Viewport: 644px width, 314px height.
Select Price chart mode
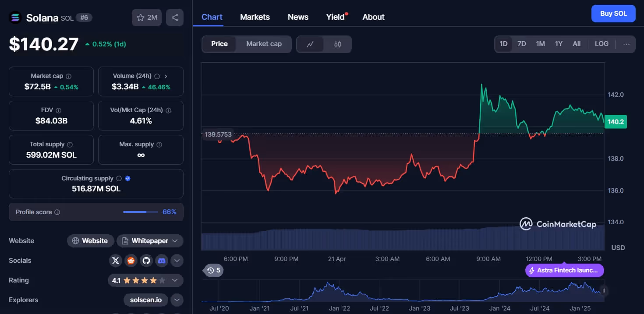click(x=219, y=44)
